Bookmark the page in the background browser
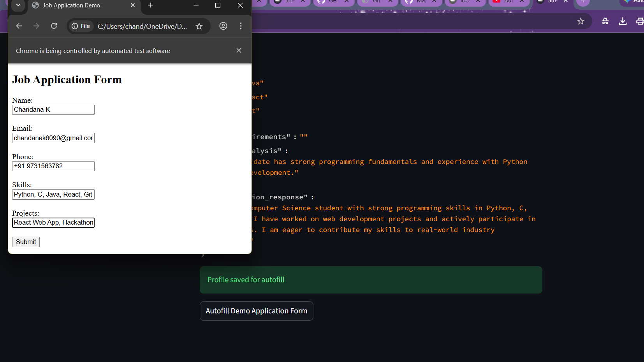The image size is (644, 362). click(581, 21)
